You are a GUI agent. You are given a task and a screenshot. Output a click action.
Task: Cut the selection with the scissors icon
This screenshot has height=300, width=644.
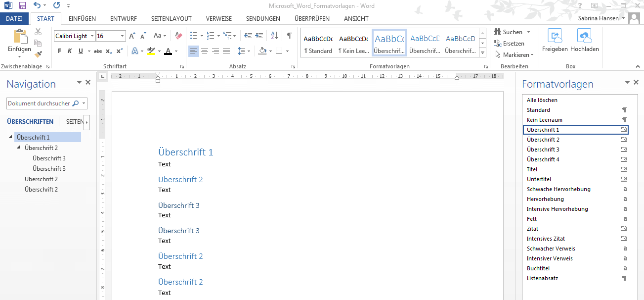coord(38,32)
